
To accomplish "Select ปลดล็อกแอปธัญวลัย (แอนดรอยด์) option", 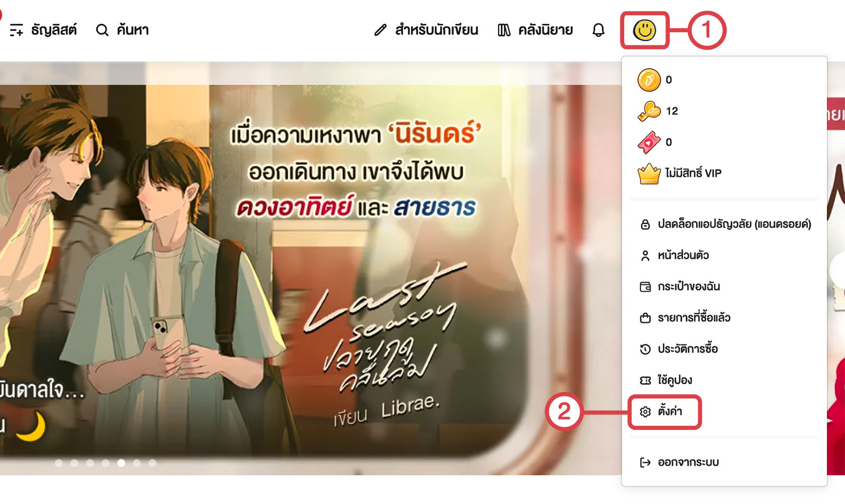I will coord(725,224).
